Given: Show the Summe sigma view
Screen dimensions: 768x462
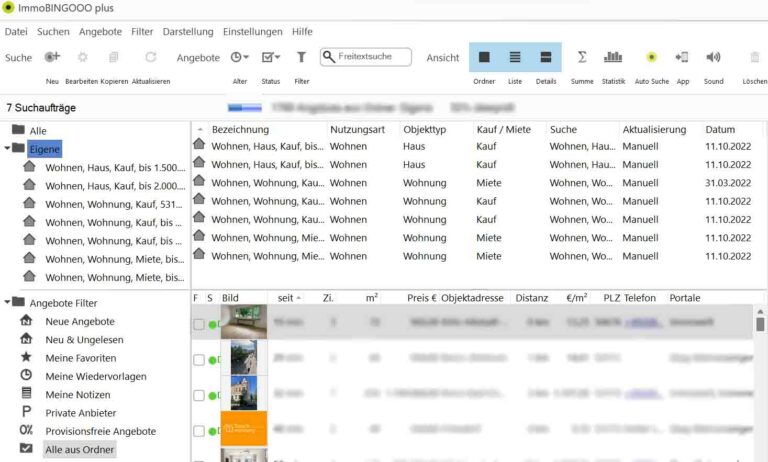Looking at the screenshot, I should coord(582,58).
